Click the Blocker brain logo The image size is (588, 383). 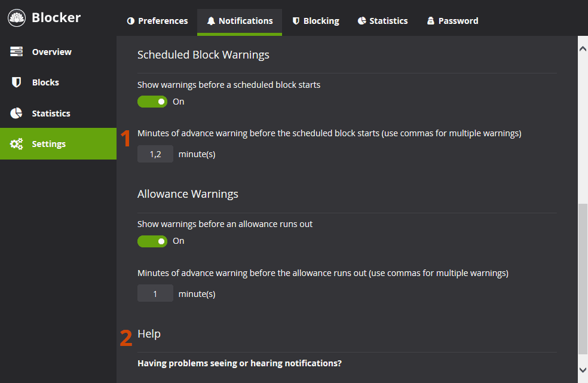point(16,17)
